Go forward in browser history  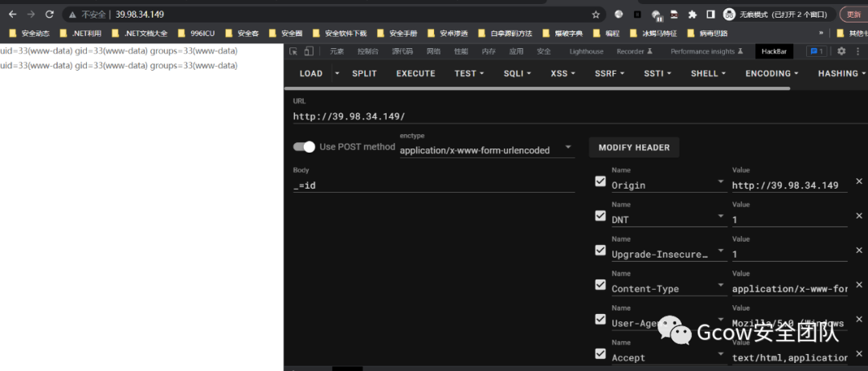(31, 14)
